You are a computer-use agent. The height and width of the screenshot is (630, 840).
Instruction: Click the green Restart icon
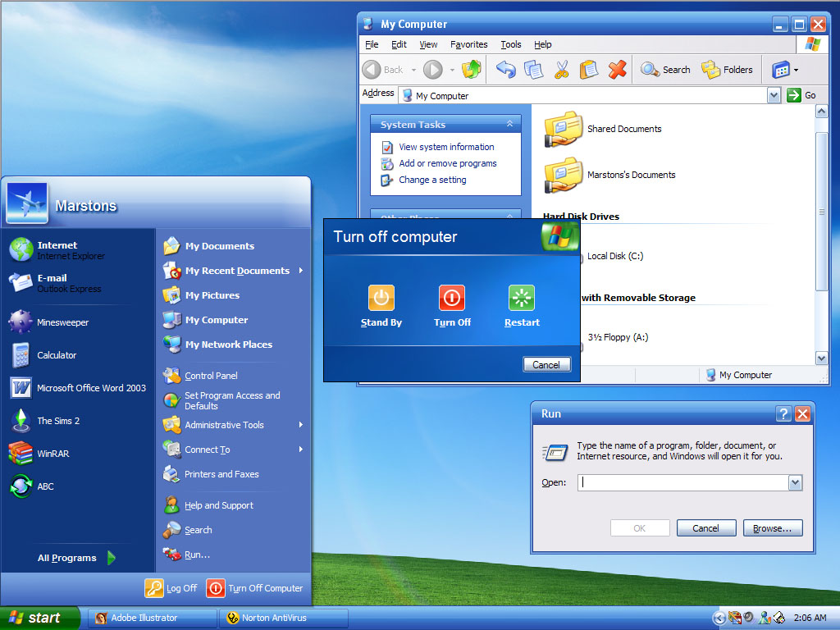522,298
